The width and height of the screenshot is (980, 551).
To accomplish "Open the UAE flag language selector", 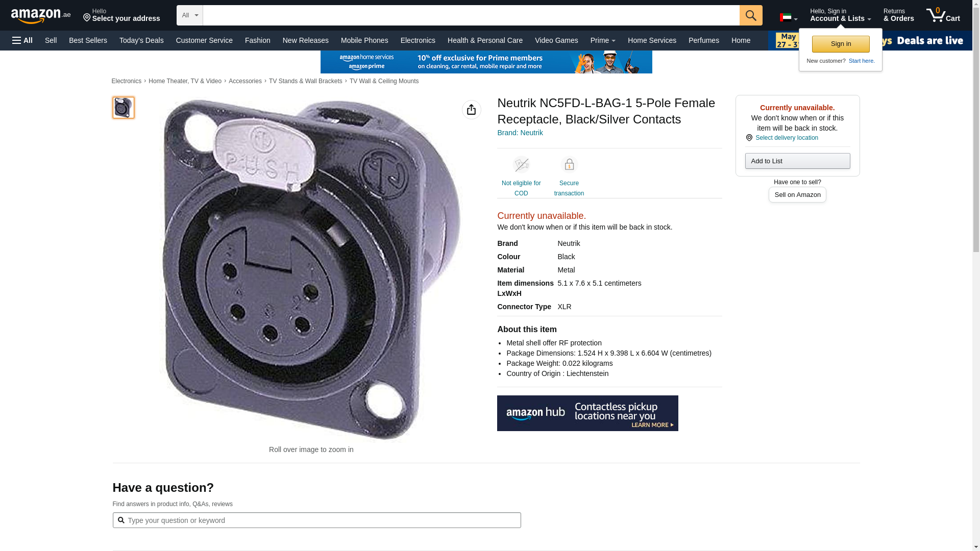I will click(x=788, y=17).
